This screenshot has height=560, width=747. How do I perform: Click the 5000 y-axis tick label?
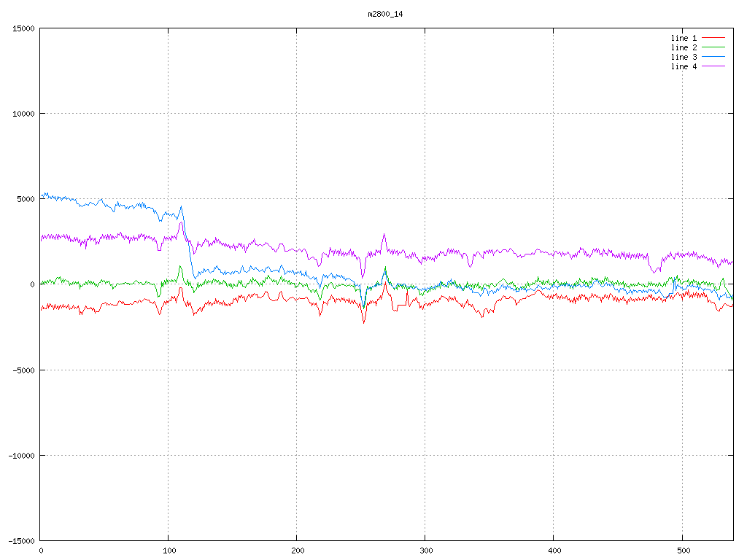pos(26,199)
